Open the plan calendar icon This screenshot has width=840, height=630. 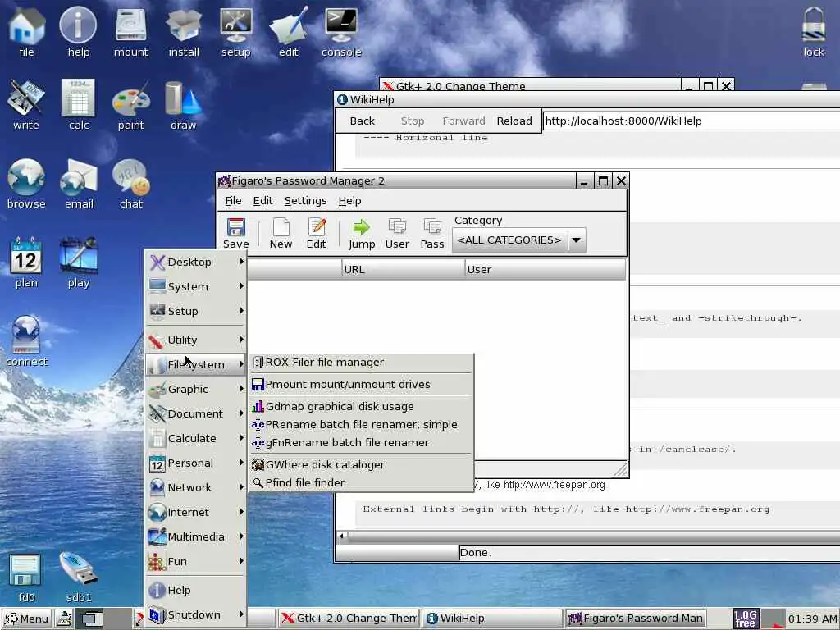coord(26,262)
